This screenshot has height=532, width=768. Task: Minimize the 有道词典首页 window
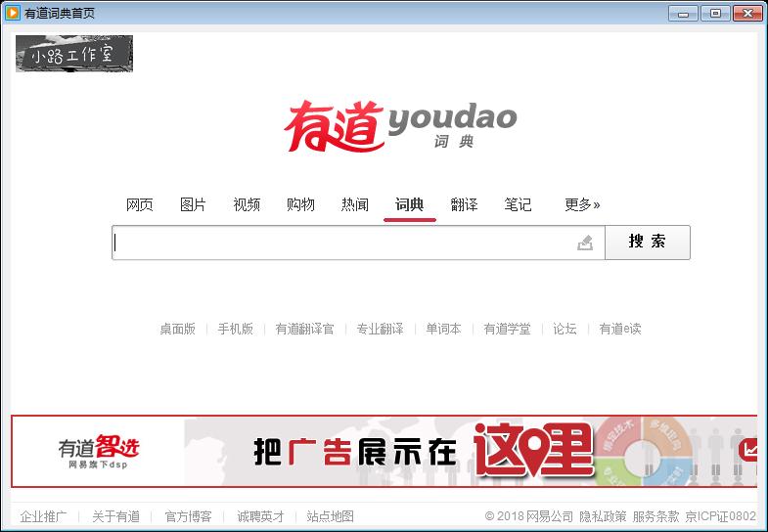pyautogui.click(x=683, y=14)
